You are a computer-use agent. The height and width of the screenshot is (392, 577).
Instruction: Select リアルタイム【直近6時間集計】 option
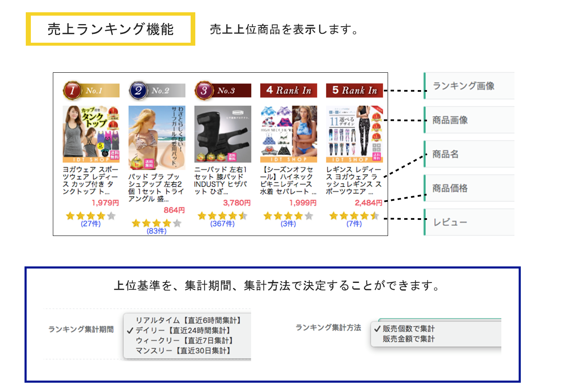pos(188,321)
